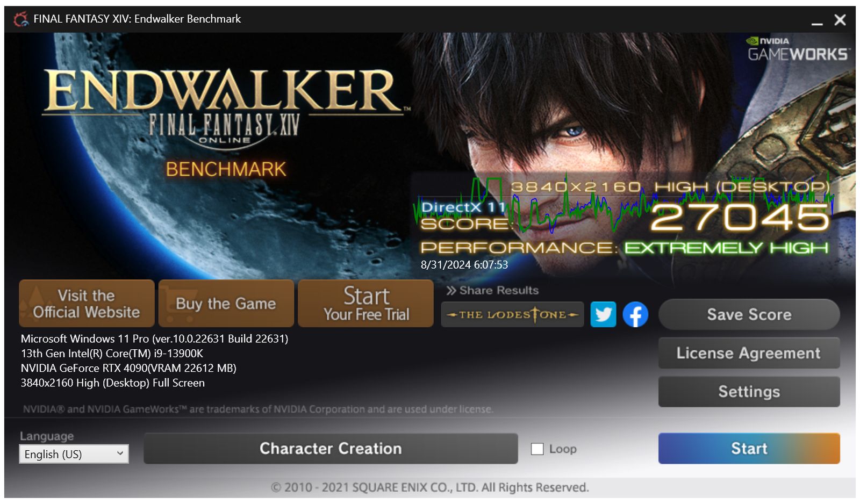Close the benchmark window
860x504 pixels.
840,20
